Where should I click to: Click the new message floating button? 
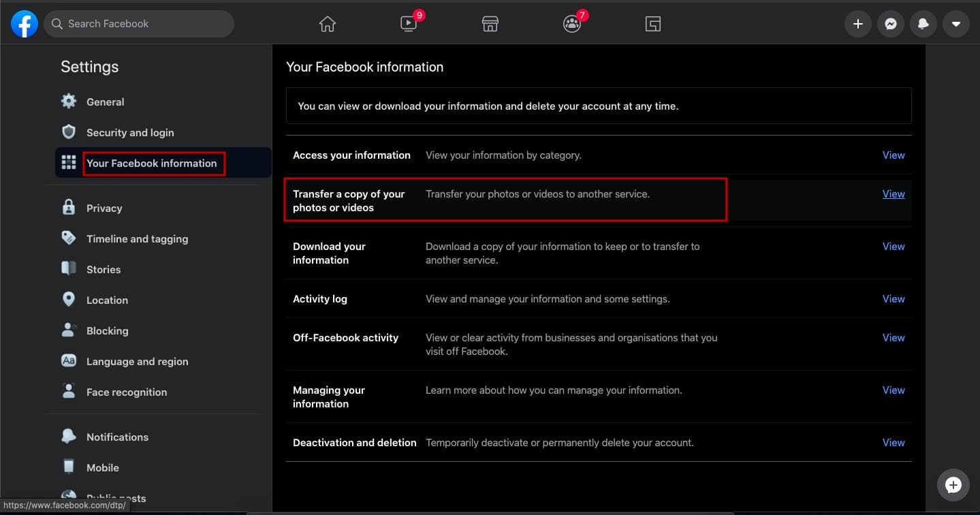(x=953, y=485)
